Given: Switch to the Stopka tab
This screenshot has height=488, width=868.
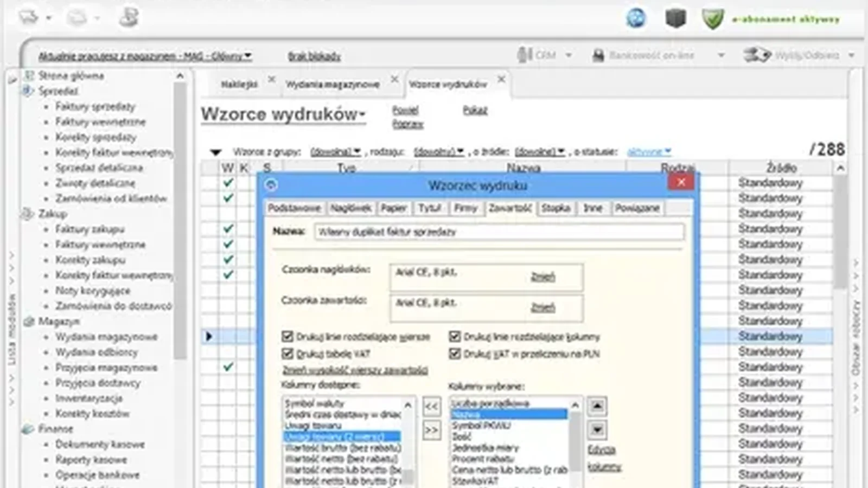Looking at the screenshot, I should tap(556, 208).
